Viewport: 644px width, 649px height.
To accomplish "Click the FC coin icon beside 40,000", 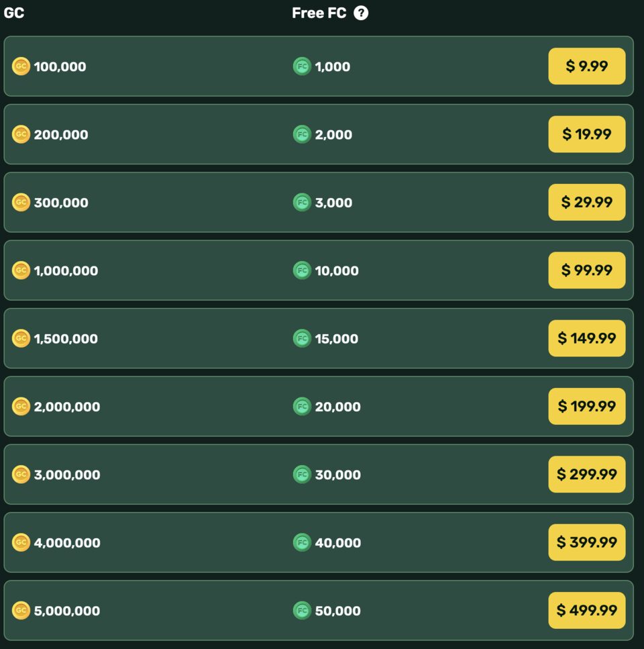I will 302,542.
